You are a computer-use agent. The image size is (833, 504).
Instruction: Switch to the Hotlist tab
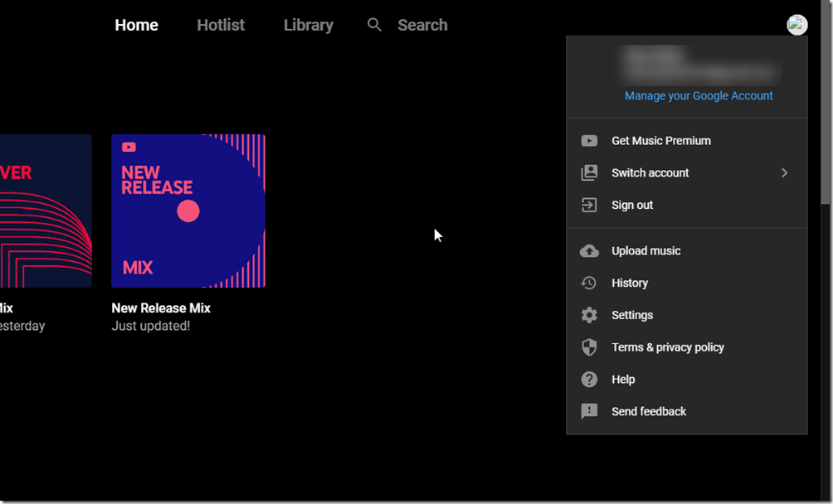(221, 25)
